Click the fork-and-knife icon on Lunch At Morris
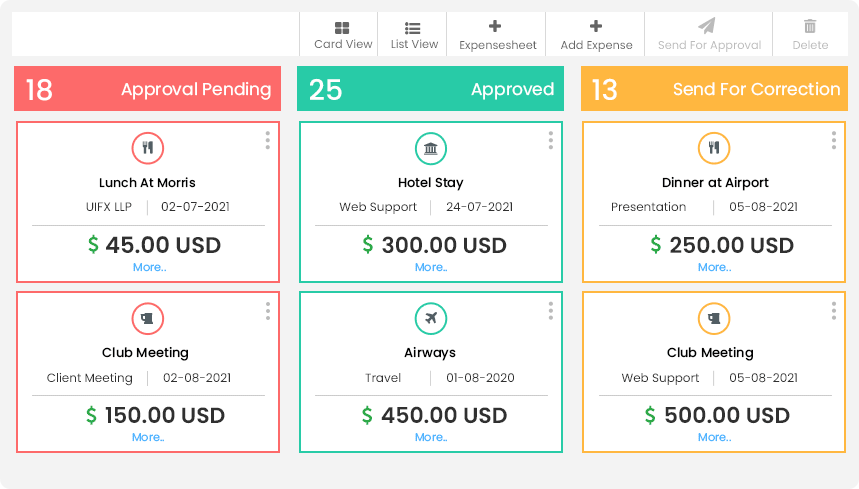Screen dimensions: 859x489 pos(148,148)
